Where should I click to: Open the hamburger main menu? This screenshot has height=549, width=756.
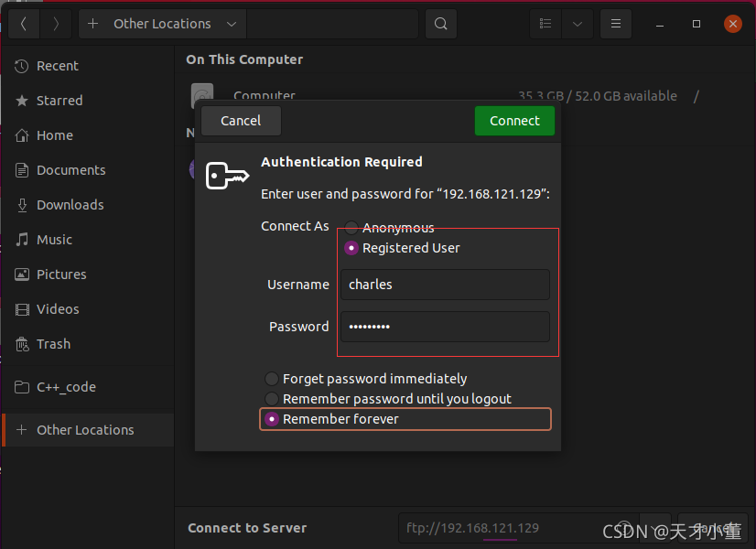pyautogui.click(x=616, y=24)
